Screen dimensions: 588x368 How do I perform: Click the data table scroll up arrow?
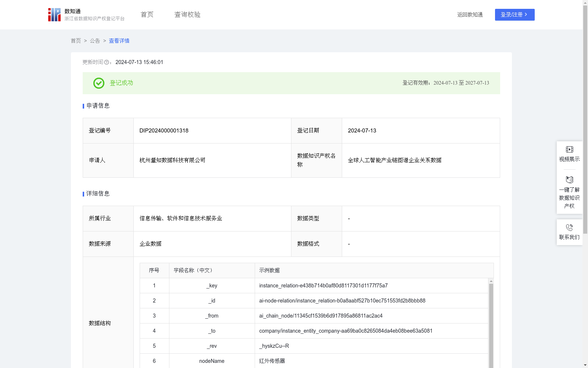pyautogui.click(x=491, y=281)
